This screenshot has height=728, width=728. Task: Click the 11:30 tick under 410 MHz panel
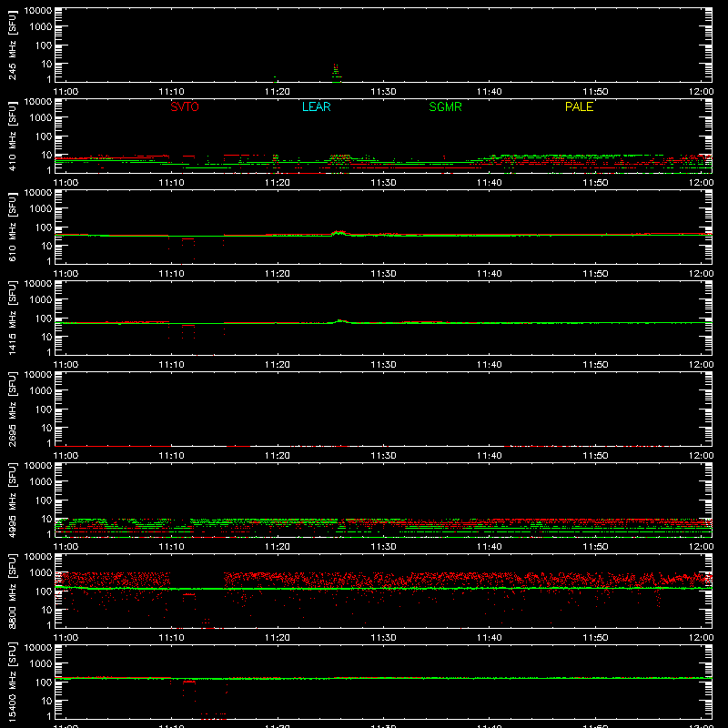[383, 183]
